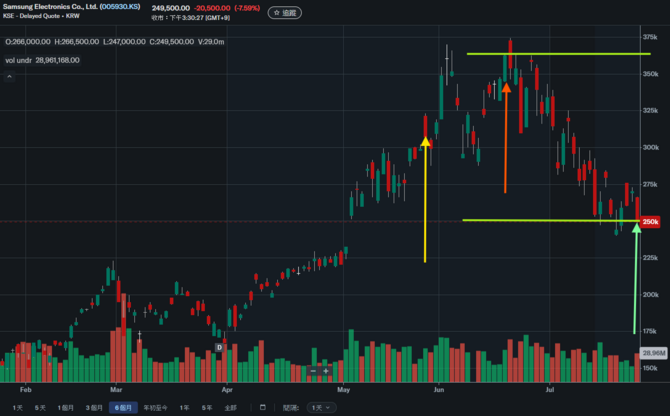The height and width of the screenshot is (416, 670).
Task: Click the L:247,000.00 low value
Action: pos(124,42)
